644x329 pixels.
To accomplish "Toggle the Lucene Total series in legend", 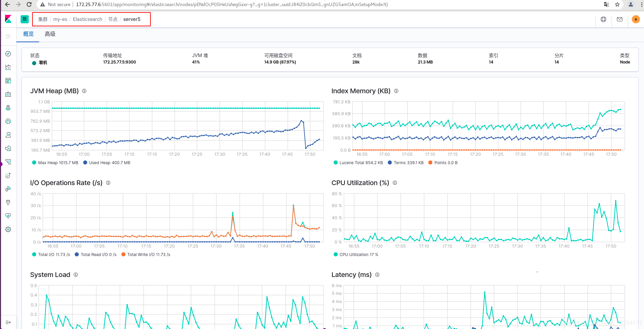I will click(358, 163).
